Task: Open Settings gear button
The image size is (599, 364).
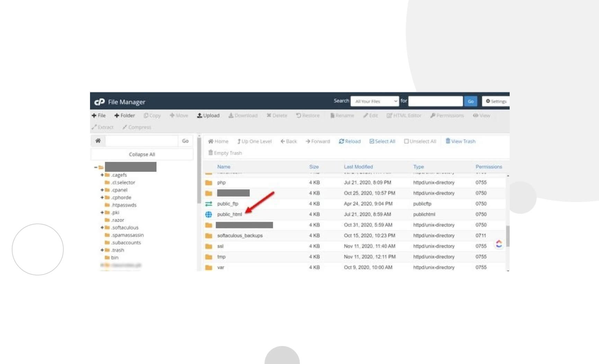Action: [x=496, y=101]
